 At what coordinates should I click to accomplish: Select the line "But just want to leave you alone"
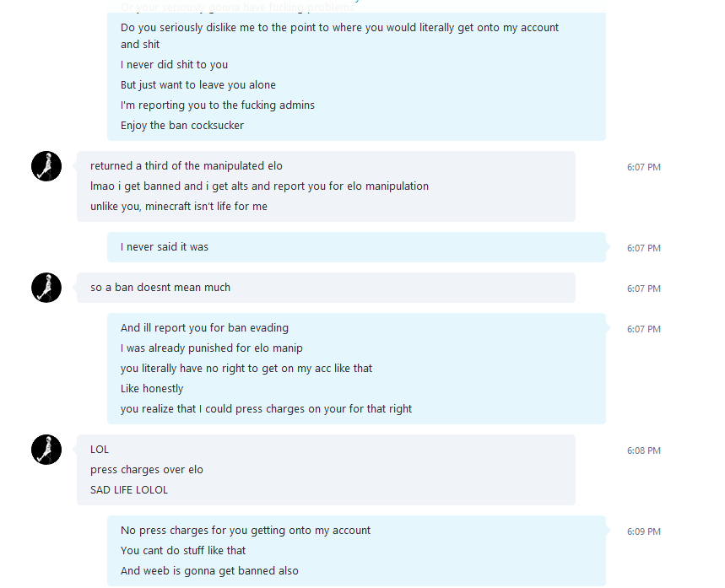198,85
